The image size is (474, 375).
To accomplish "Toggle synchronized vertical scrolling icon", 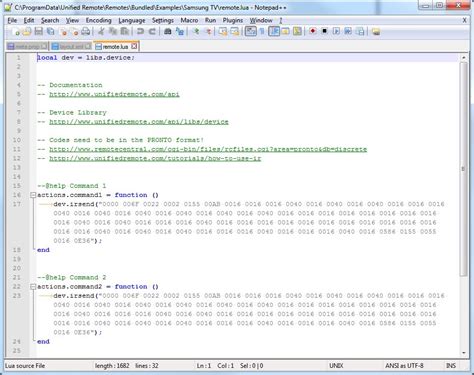I will (x=223, y=32).
